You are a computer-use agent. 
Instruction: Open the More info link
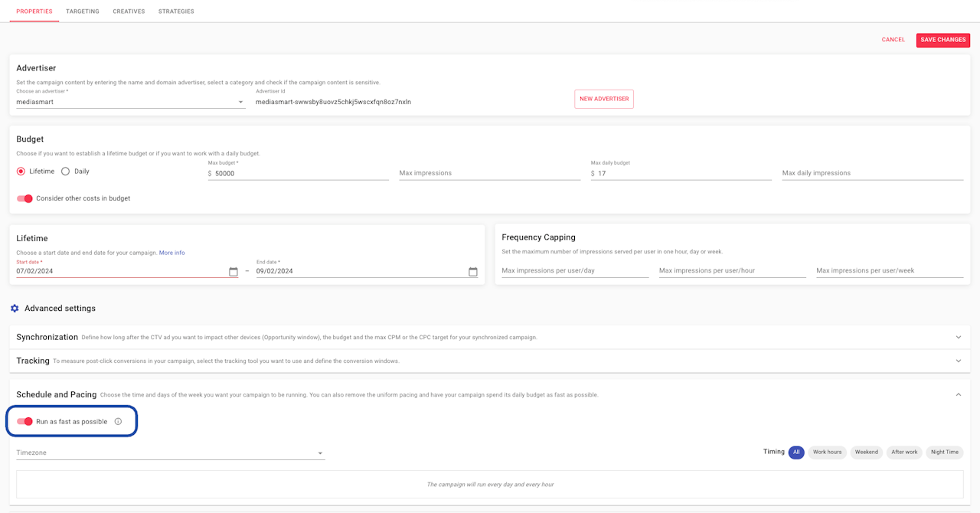click(x=171, y=253)
